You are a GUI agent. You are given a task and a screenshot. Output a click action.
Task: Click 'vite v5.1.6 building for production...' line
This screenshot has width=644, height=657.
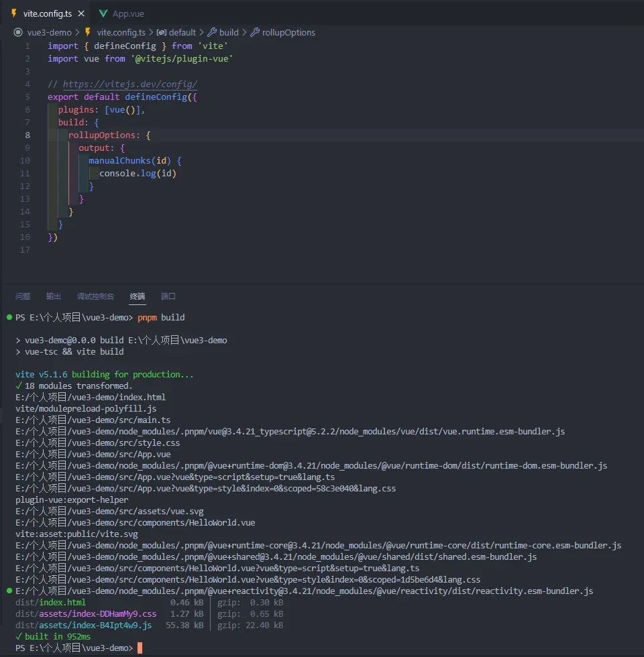[105, 374]
